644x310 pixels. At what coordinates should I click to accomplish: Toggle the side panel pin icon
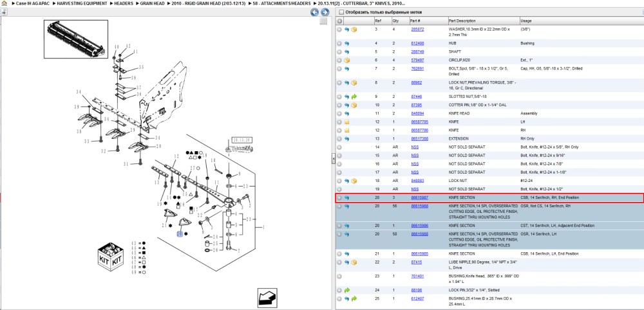pyautogui.click(x=3, y=12)
